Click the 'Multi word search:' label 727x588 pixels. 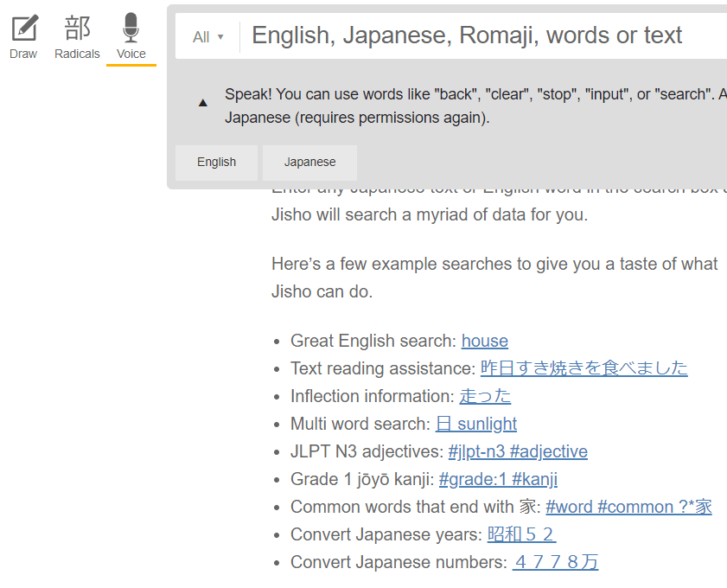tap(360, 424)
